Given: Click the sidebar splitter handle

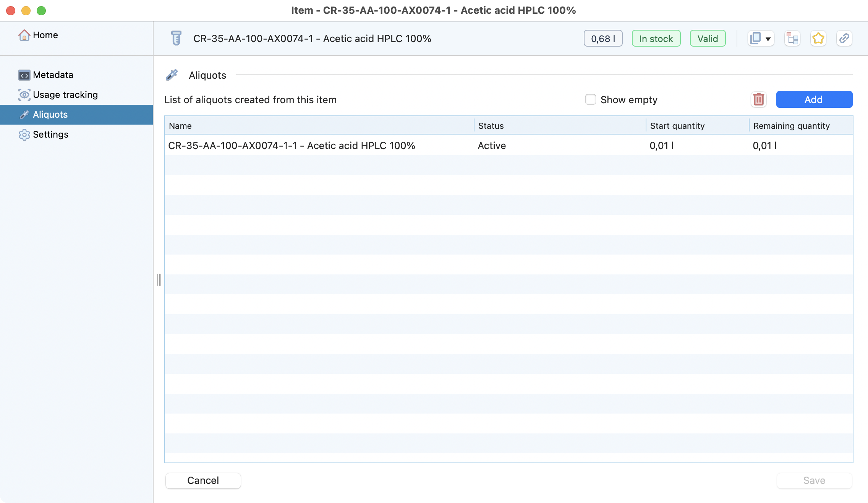Looking at the screenshot, I should pos(159,280).
